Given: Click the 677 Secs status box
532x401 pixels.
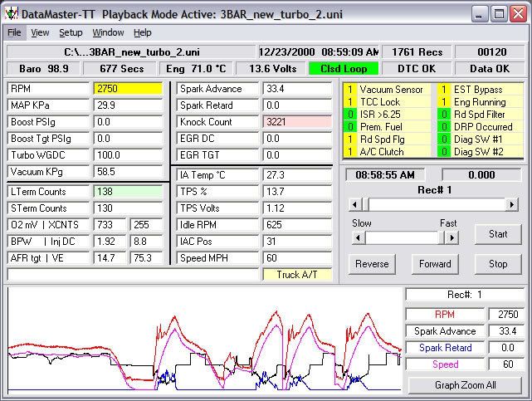Looking at the screenshot, I should (x=121, y=69).
